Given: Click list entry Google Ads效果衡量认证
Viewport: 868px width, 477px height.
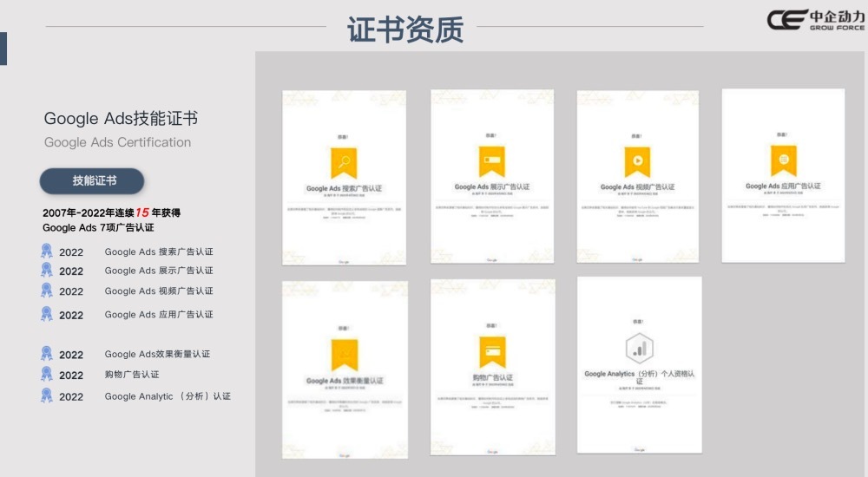Looking at the screenshot, I should tap(157, 354).
